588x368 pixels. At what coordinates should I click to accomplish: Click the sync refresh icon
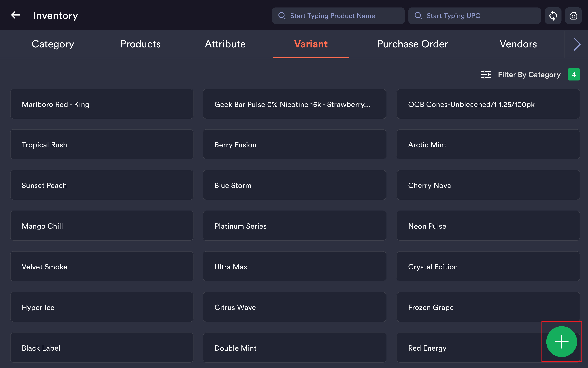click(x=553, y=16)
